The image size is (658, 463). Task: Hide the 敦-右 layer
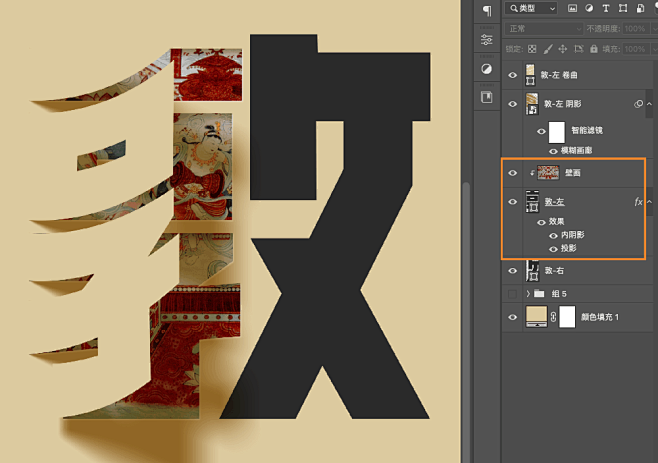click(x=512, y=271)
